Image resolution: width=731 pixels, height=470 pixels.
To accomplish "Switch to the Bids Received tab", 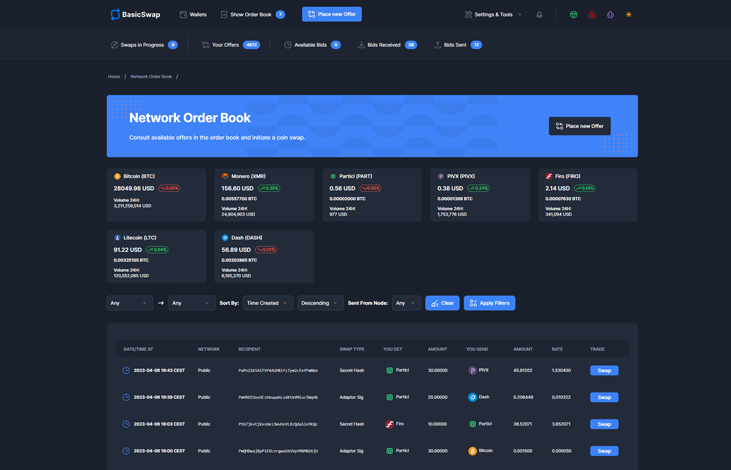I will pyautogui.click(x=386, y=45).
